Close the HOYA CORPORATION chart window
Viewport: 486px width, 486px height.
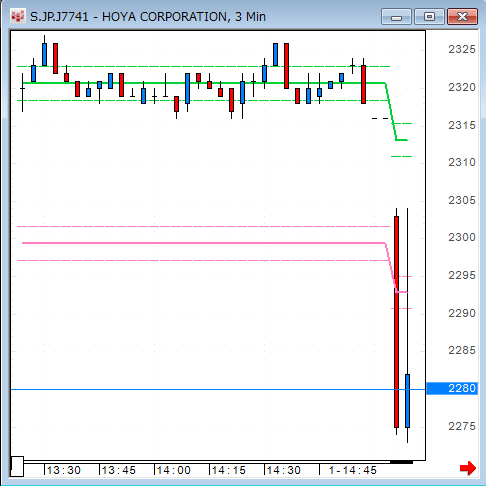[x=462, y=17]
